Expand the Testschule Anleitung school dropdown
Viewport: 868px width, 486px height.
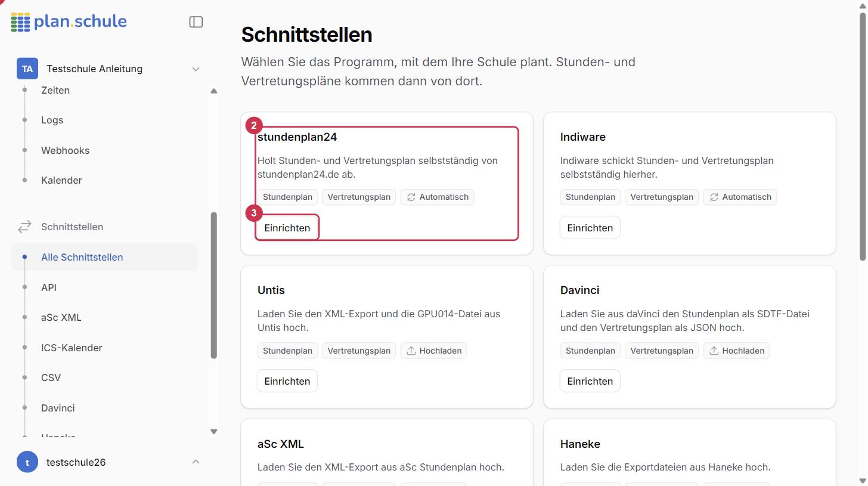click(196, 69)
